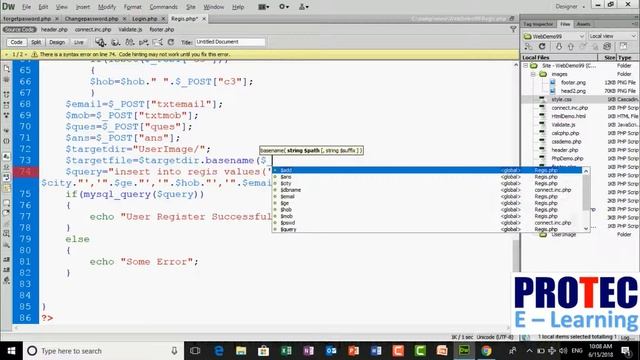Image resolution: width=640 pixels, height=360 pixels.
Task: Open related file footer.php
Action: 161,29
